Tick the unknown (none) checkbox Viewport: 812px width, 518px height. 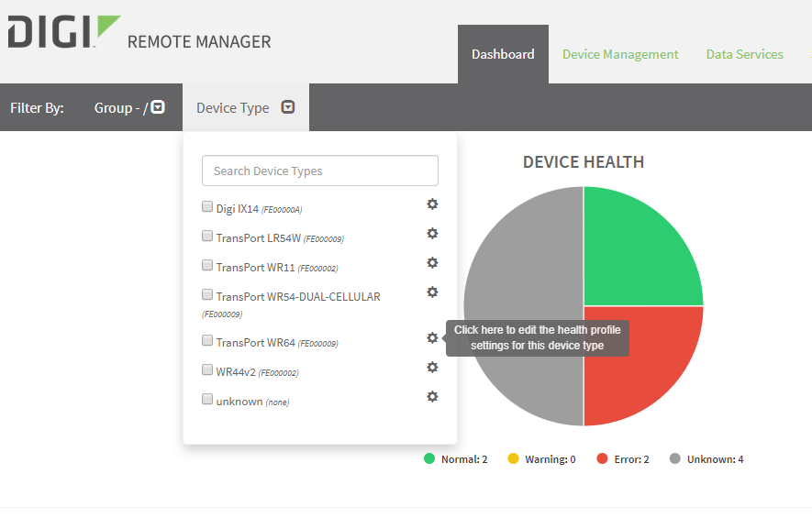click(207, 400)
